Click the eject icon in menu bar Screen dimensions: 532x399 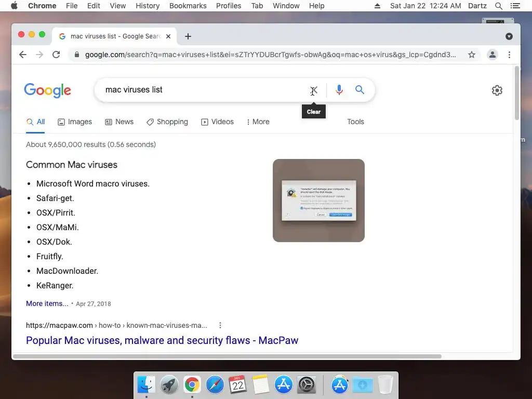click(x=377, y=6)
